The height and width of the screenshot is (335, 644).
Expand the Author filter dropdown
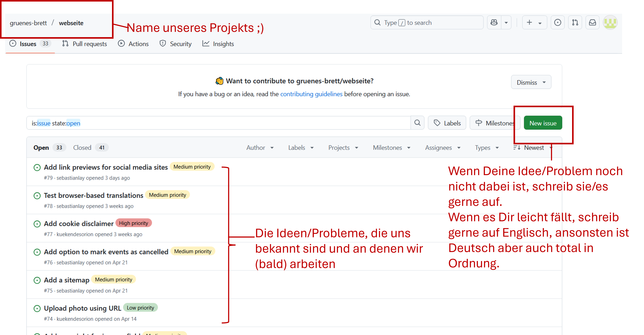coord(260,147)
